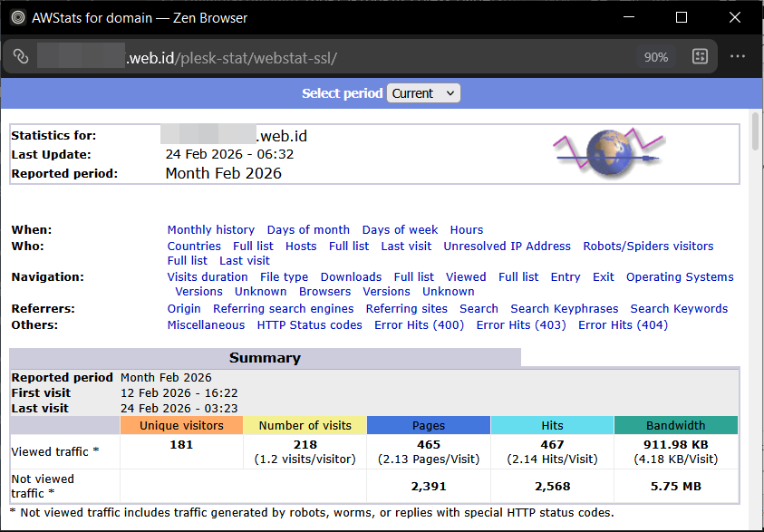Open Full list link after Hosts

(x=349, y=246)
